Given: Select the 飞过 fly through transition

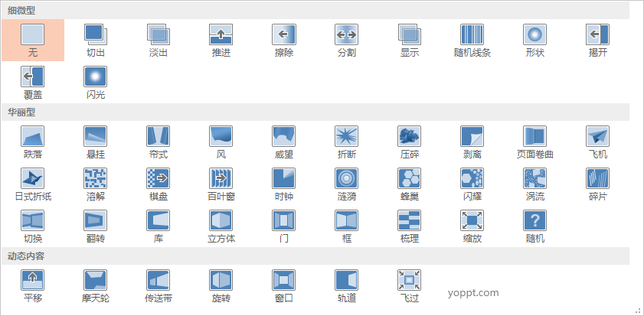Looking at the screenshot, I should click(x=410, y=285).
